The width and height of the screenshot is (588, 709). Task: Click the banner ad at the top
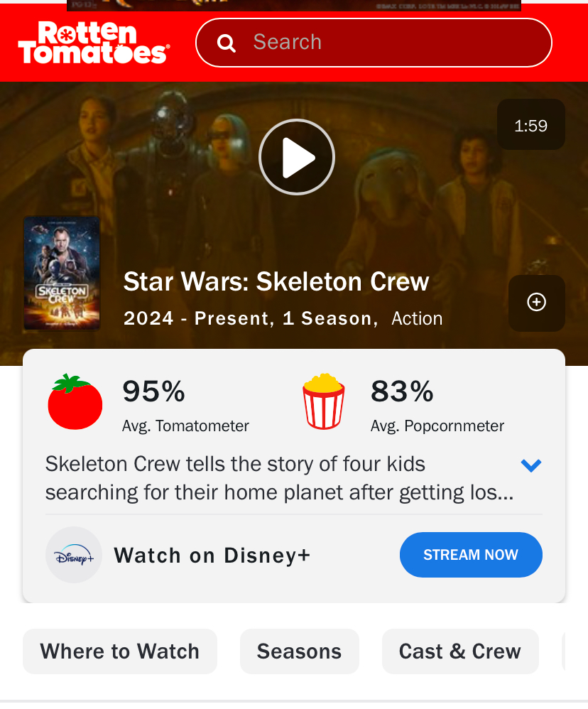click(x=294, y=6)
